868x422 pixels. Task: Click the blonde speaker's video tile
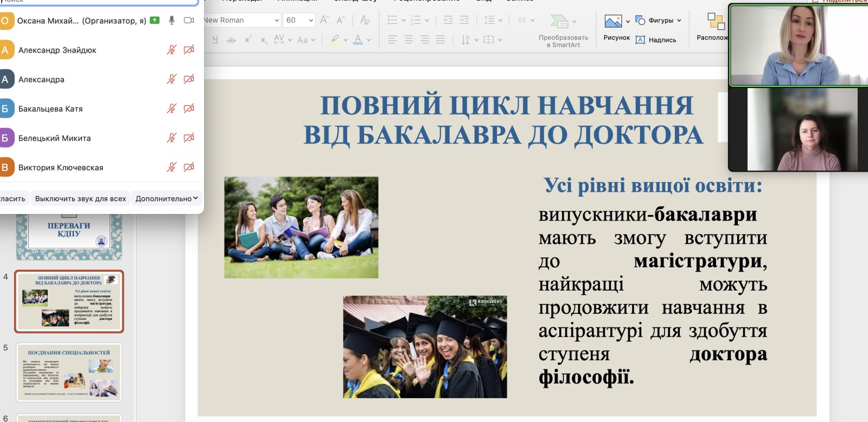point(799,45)
